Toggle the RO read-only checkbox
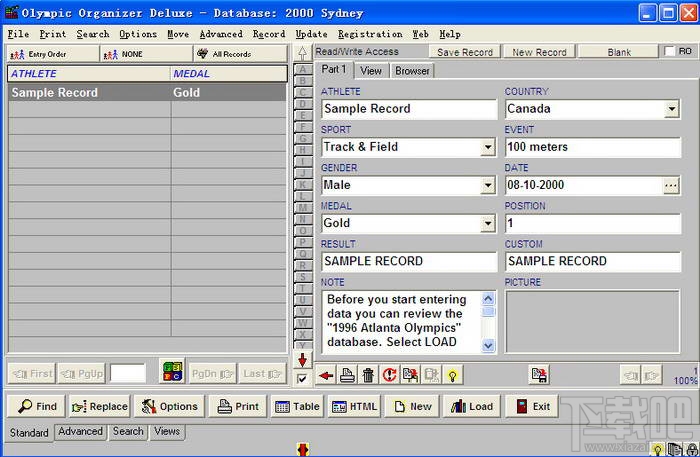The height and width of the screenshot is (457, 700). pyautogui.click(x=670, y=51)
